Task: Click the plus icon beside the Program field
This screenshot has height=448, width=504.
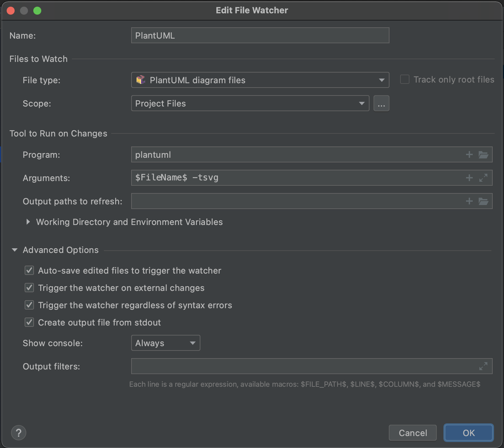Action: point(469,154)
